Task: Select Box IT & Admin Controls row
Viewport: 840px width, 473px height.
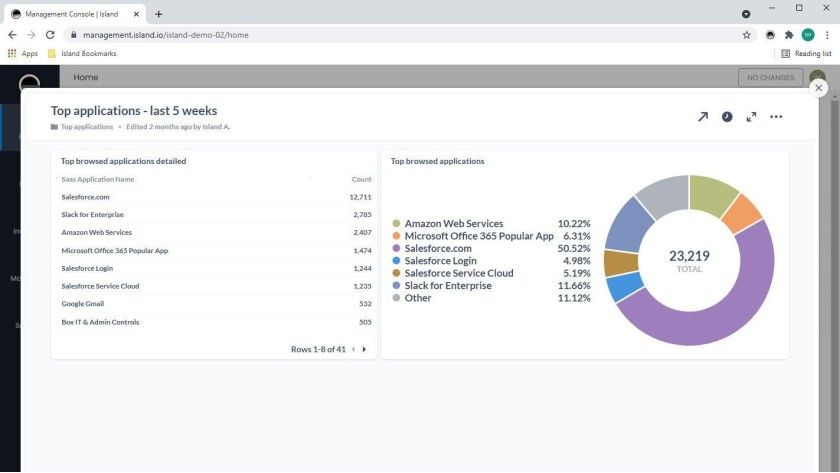Action: [x=216, y=322]
